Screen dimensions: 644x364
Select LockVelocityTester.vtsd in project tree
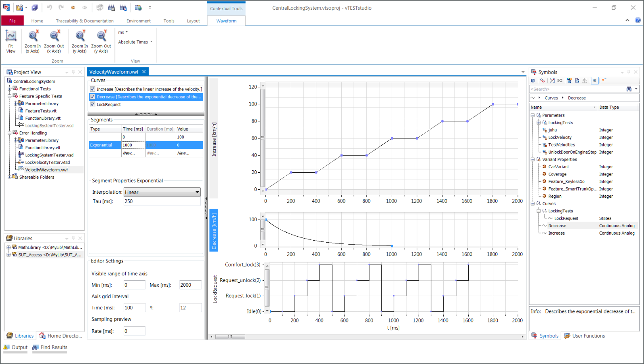pyautogui.click(x=47, y=162)
